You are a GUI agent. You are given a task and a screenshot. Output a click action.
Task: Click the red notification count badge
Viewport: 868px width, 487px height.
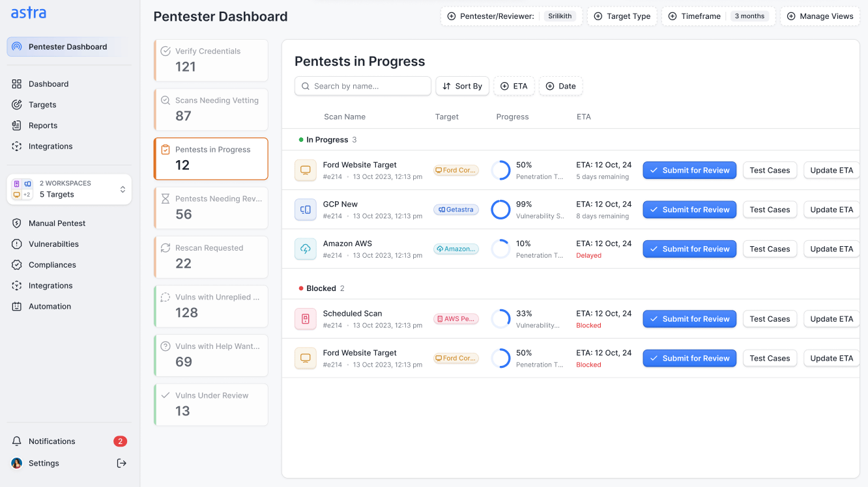coord(120,441)
